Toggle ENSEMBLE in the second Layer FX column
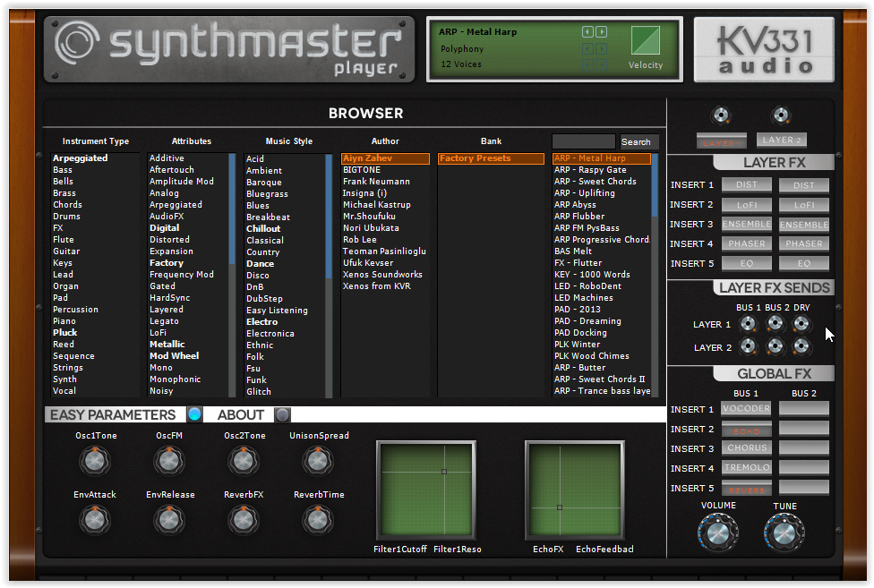The image size is (874, 588). (x=804, y=225)
